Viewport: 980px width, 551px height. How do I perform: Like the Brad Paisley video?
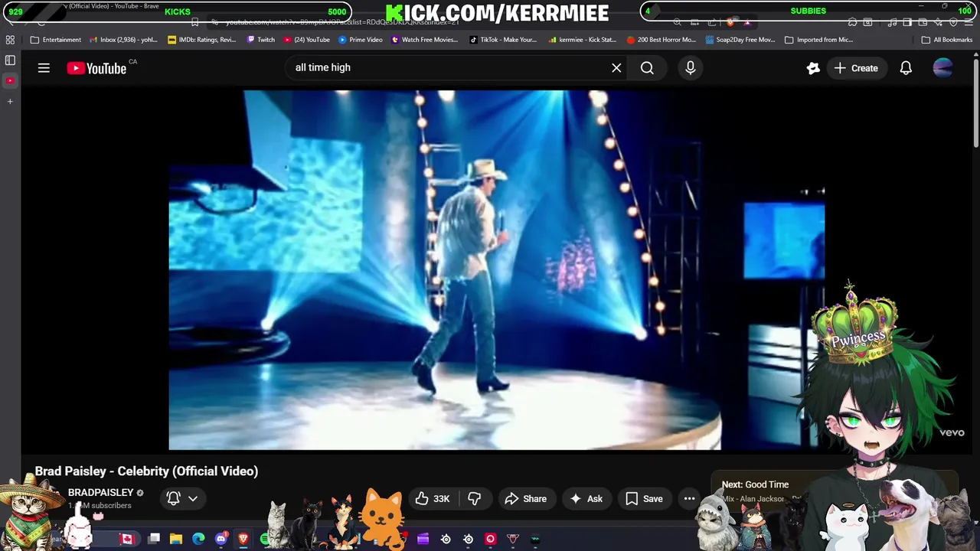pyautogui.click(x=433, y=499)
